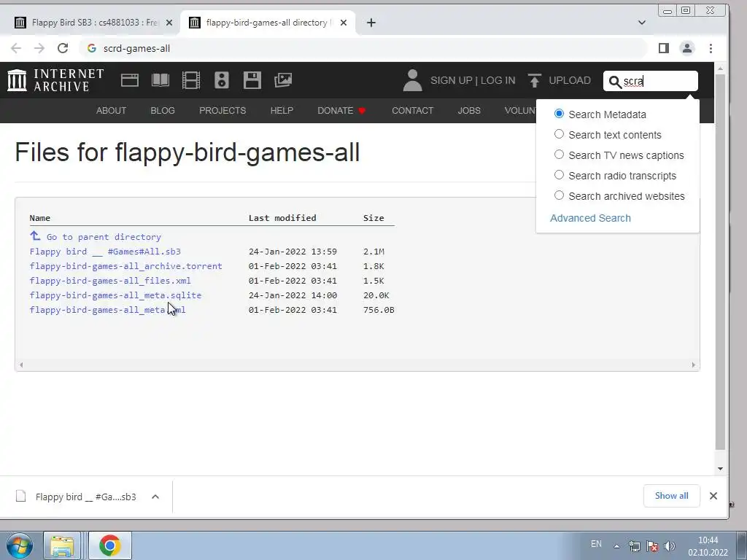This screenshot has width=747, height=560.
Task: Click Show all downloads button
Action: 671,496
